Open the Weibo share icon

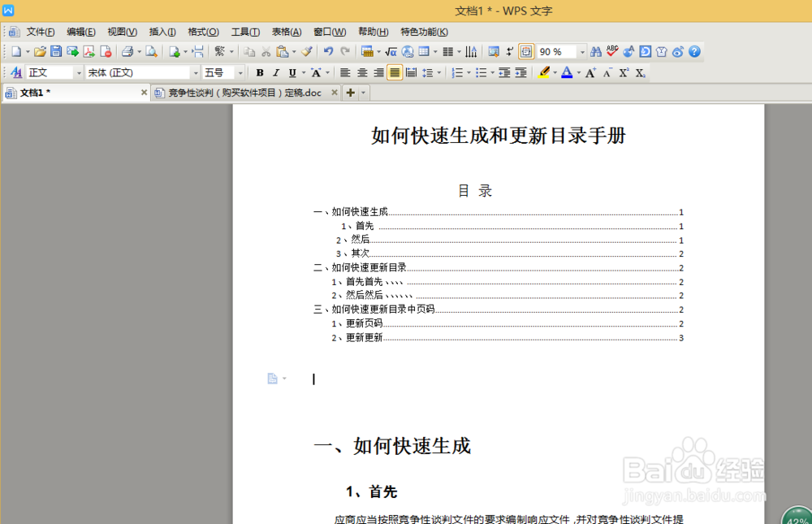pyautogui.click(x=678, y=51)
